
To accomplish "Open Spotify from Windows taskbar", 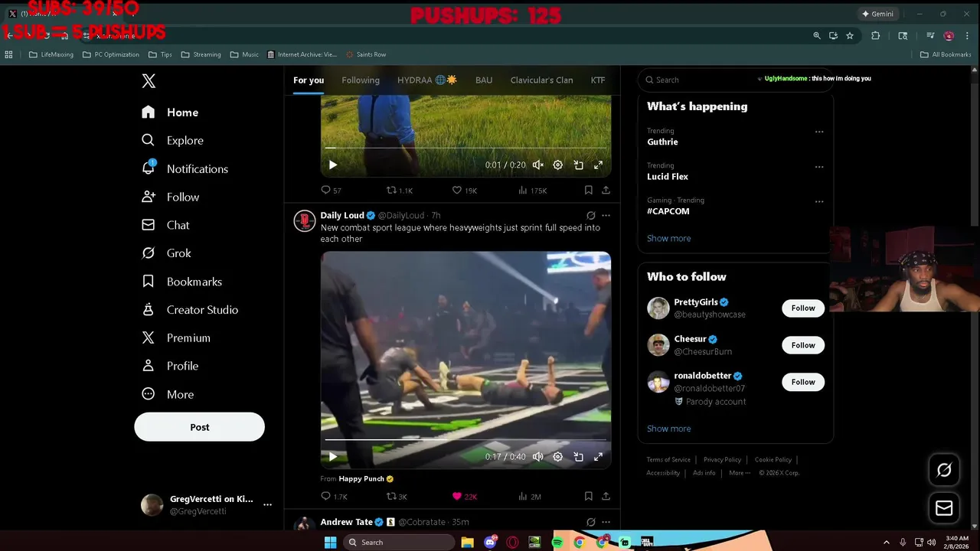I will [x=557, y=542].
